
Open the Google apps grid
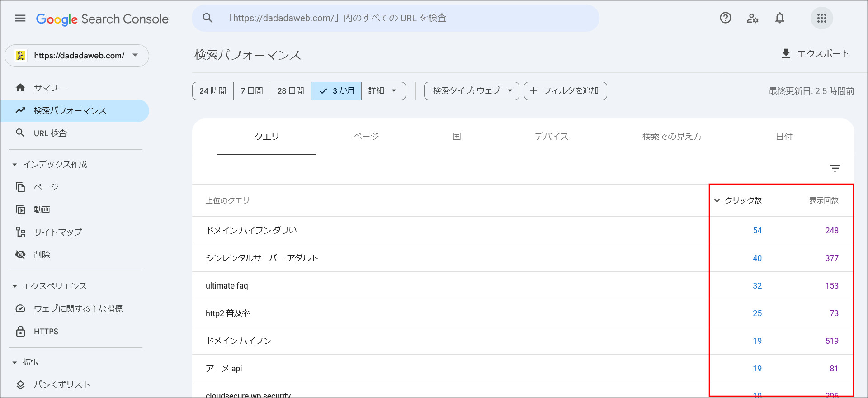click(822, 18)
